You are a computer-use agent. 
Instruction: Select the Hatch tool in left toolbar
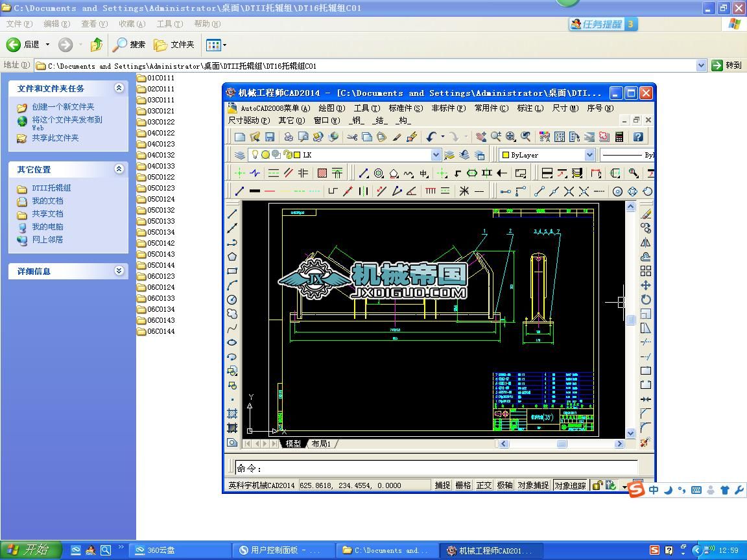232,414
